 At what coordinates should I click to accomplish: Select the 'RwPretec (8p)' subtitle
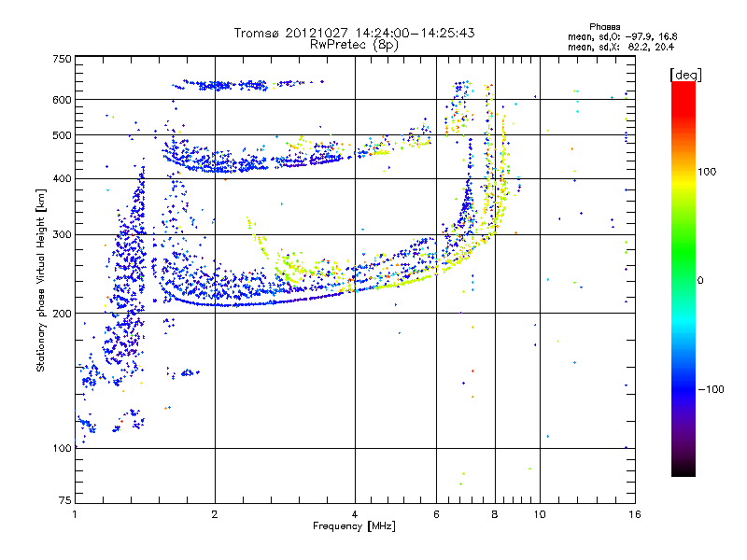point(355,45)
